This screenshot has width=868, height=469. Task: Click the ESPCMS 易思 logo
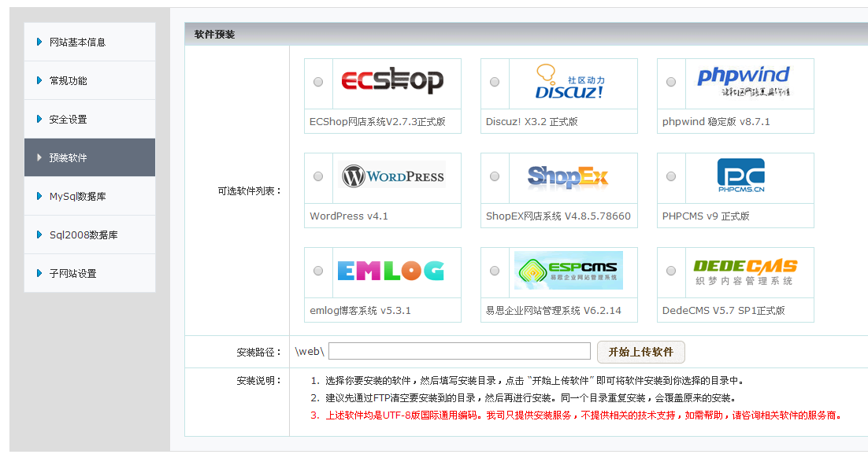pyautogui.click(x=566, y=271)
